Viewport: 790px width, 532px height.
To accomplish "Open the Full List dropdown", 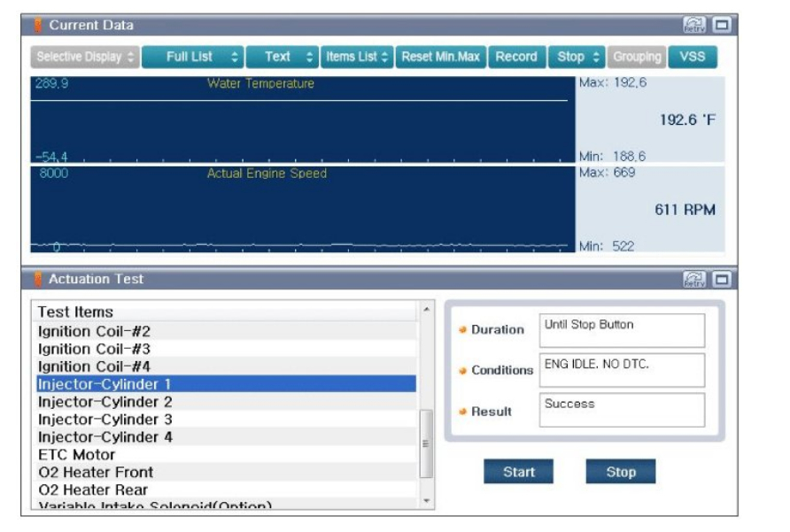I will point(193,57).
